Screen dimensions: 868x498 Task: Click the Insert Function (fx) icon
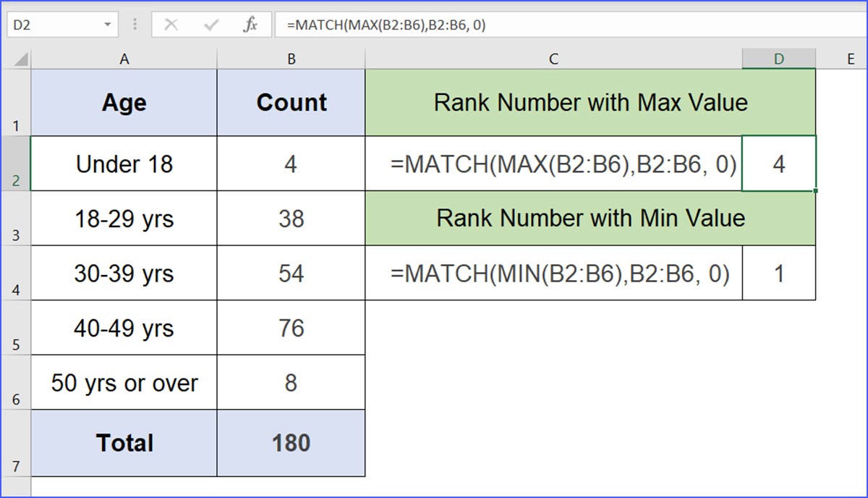click(x=250, y=23)
